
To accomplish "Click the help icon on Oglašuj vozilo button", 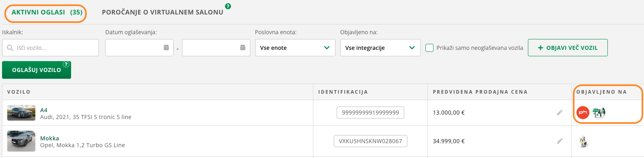I will [x=66, y=64].
